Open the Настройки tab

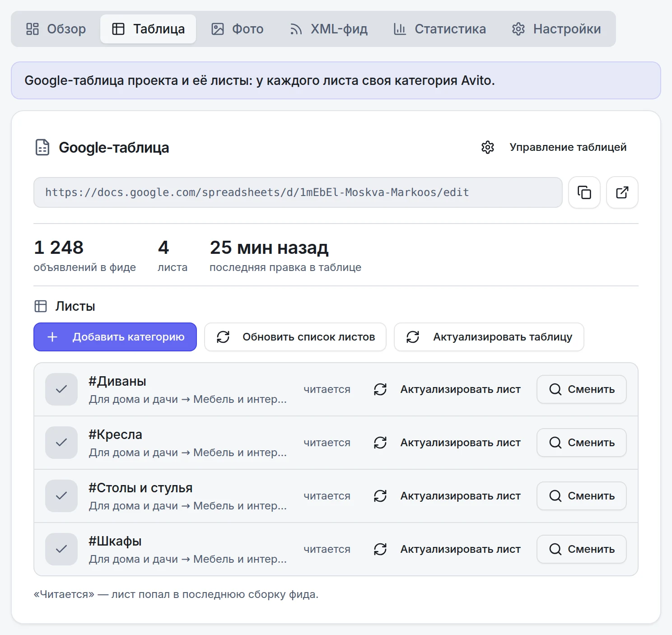point(556,29)
